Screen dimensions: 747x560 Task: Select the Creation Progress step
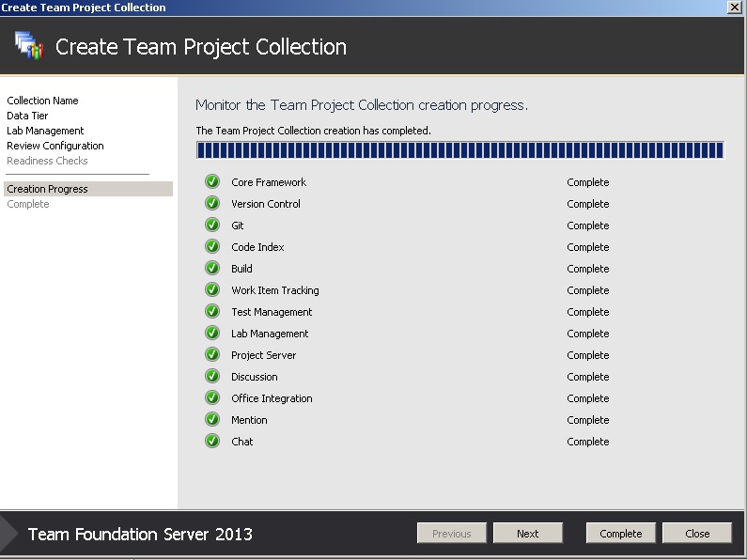tap(88, 189)
